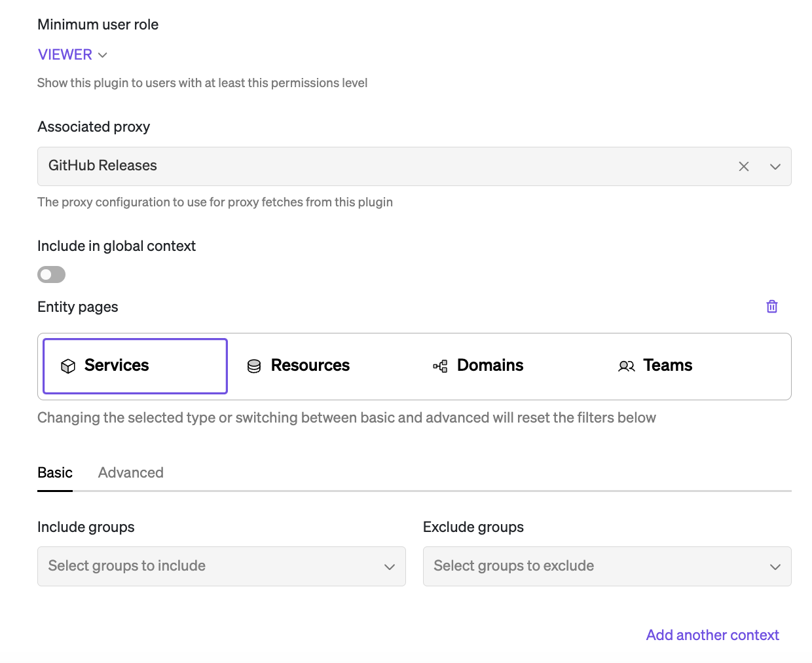Screen dimensions: 812x663
Task: Click the Teams people icon
Action: coord(626,366)
